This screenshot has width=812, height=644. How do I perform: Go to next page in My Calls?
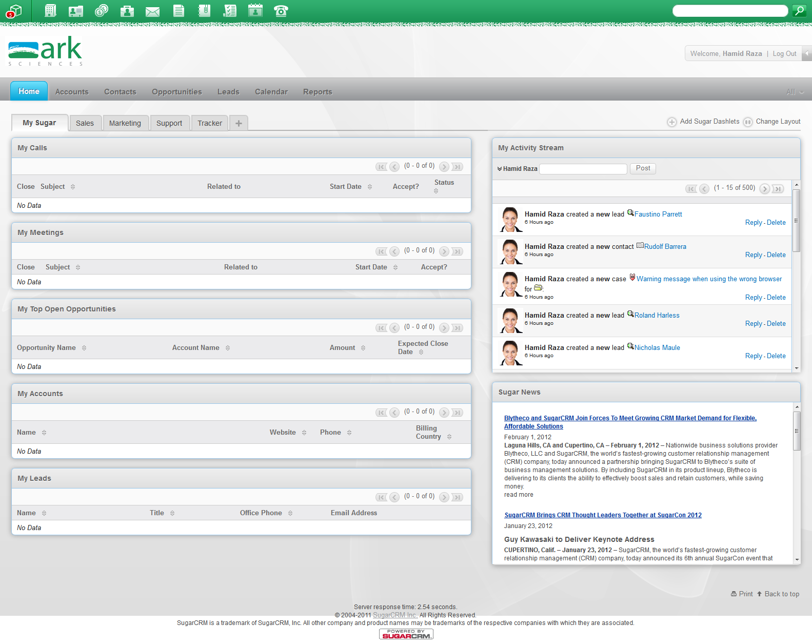click(444, 167)
